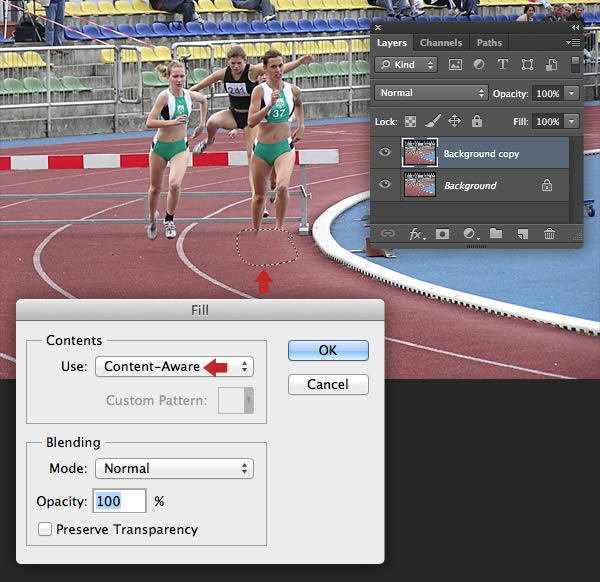Image resolution: width=600 pixels, height=582 pixels.
Task: Click the layer Fill 100% field
Action: tap(548, 122)
